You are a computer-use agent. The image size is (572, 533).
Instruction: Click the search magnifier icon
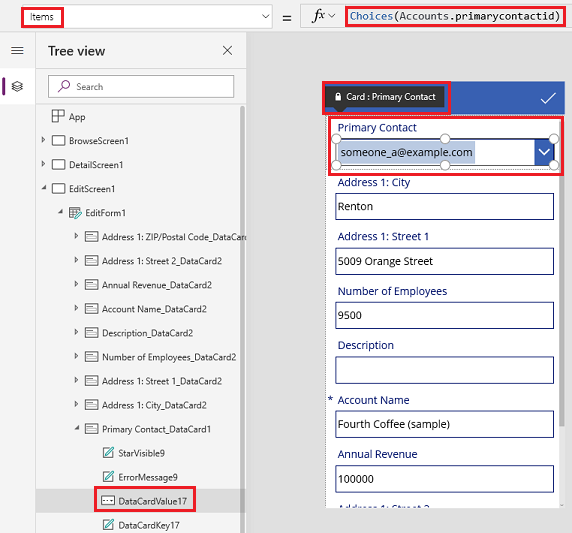point(64,86)
